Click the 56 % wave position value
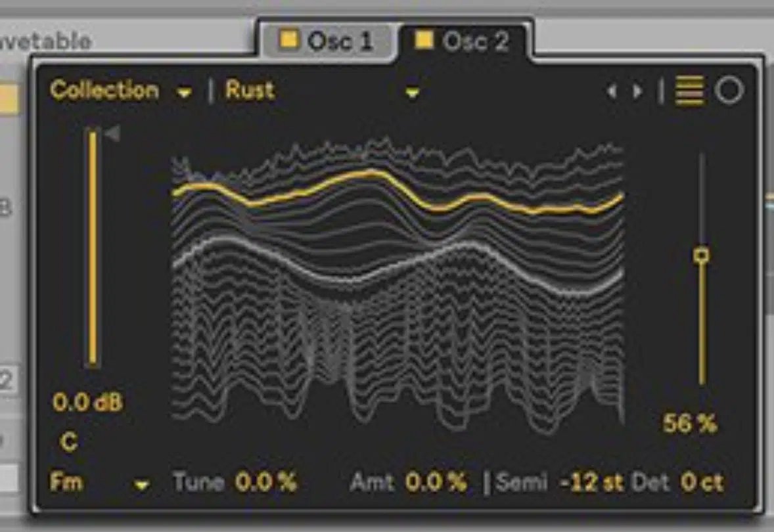The image size is (774, 532). pyautogui.click(x=690, y=424)
